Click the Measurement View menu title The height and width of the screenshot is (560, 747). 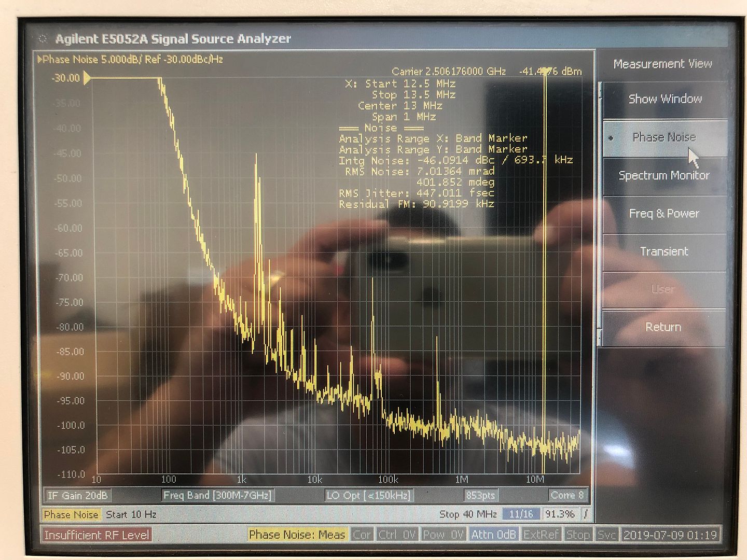(x=662, y=64)
